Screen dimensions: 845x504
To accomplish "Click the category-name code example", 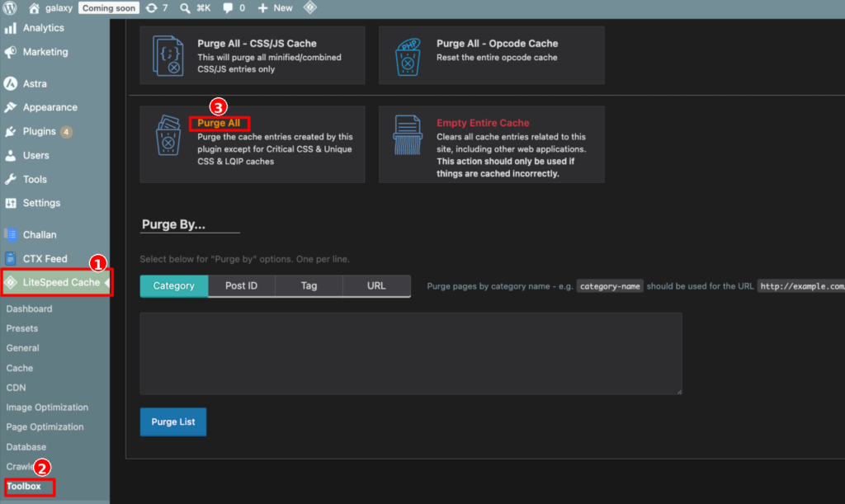I will (610, 286).
